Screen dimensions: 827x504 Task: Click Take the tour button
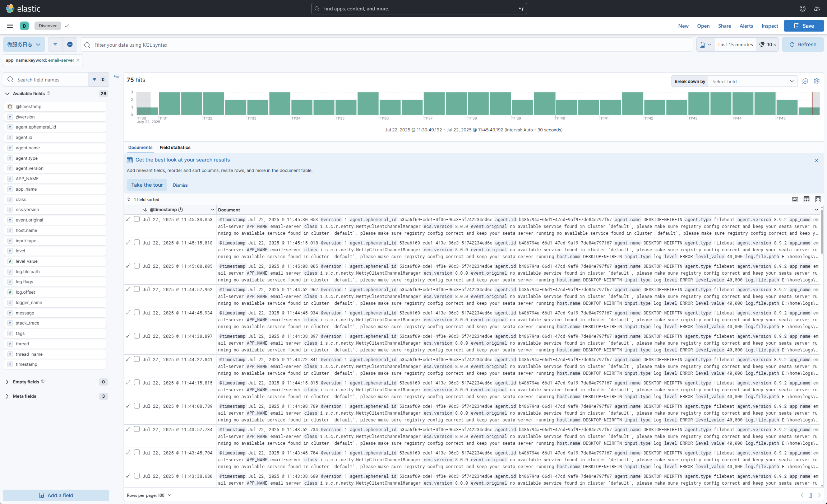click(147, 185)
